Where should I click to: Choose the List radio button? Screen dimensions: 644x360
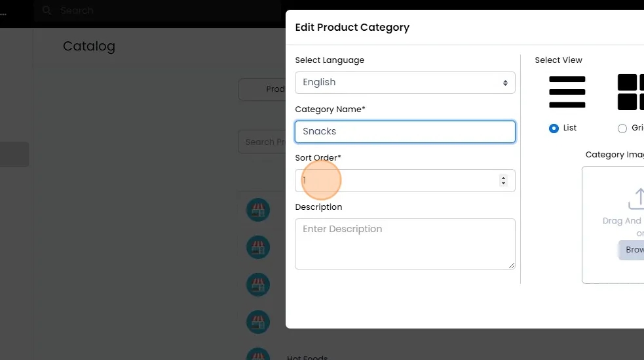pyautogui.click(x=554, y=129)
